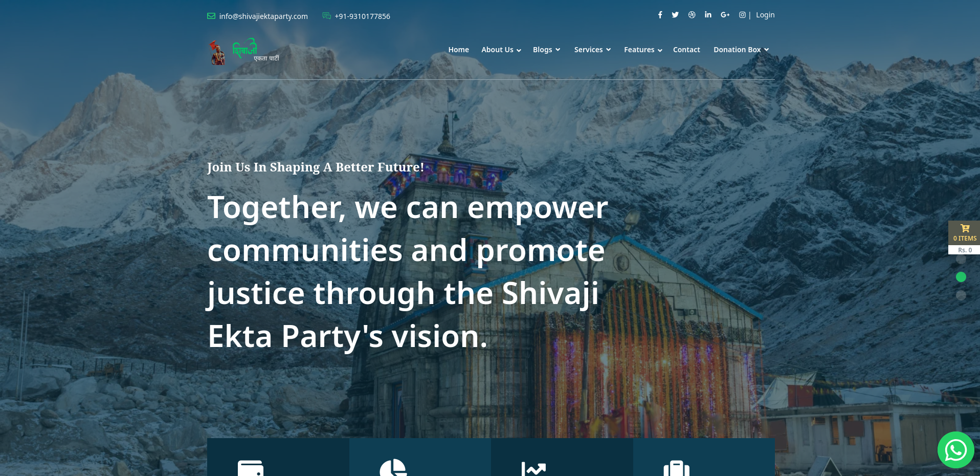The width and height of the screenshot is (980, 476).
Task: Select the active green slider dot
Action: coord(961,277)
